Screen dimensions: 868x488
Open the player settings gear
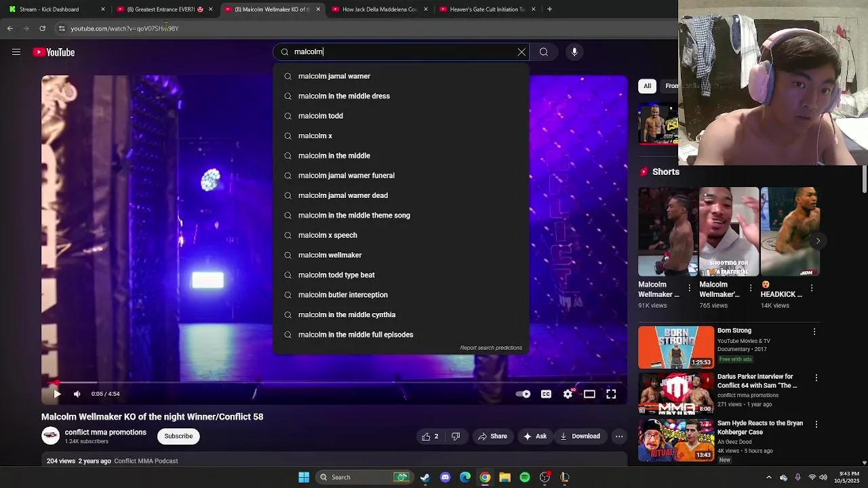tap(568, 394)
